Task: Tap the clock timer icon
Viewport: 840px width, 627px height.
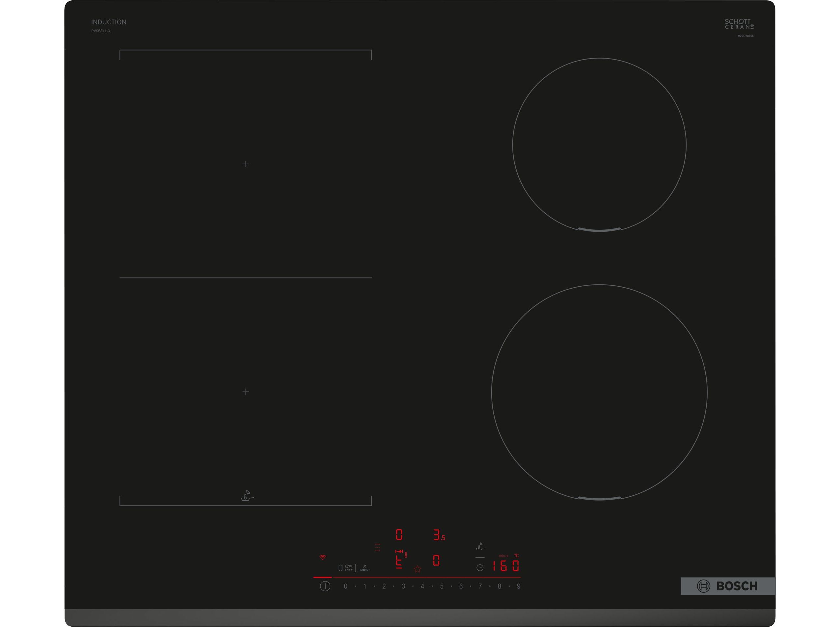Action: pos(480,568)
